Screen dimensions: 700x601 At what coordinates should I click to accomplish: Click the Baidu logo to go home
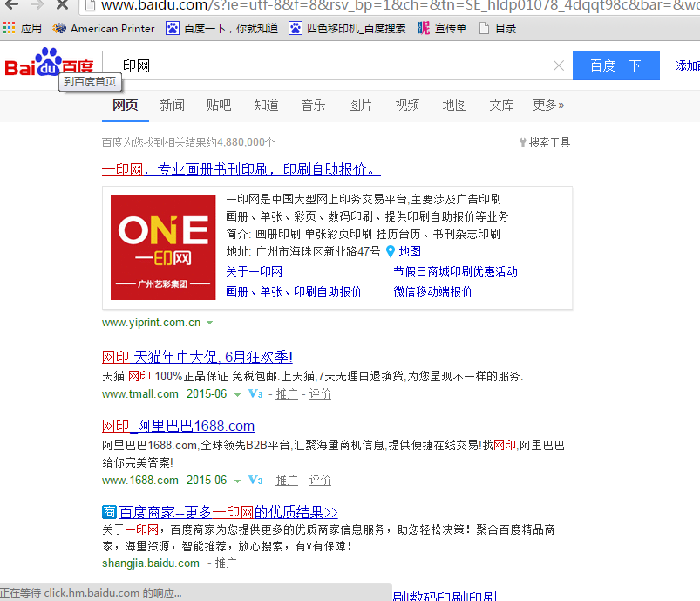click(49, 63)
